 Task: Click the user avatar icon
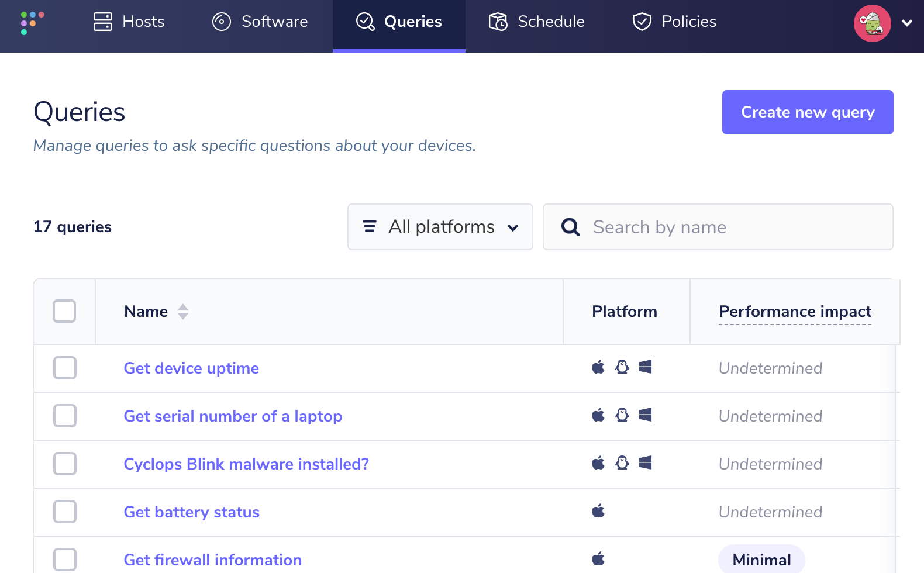click(x=872, y=23)
